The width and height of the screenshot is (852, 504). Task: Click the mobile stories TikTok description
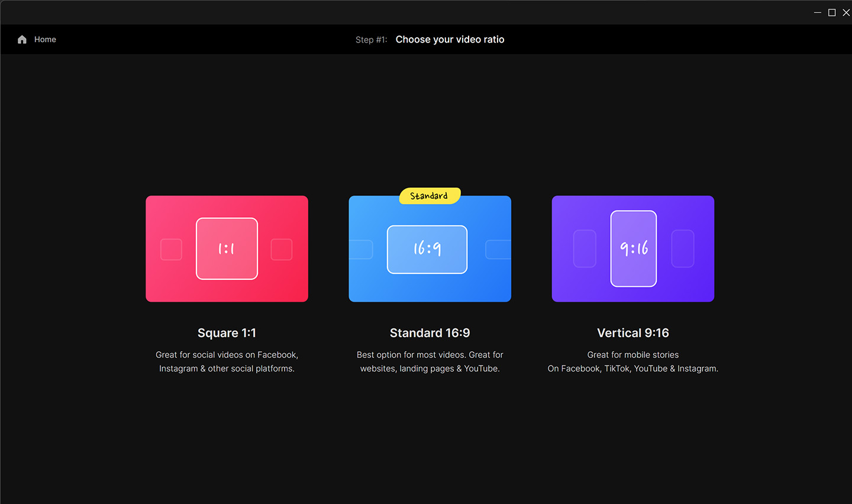[632, 361]
